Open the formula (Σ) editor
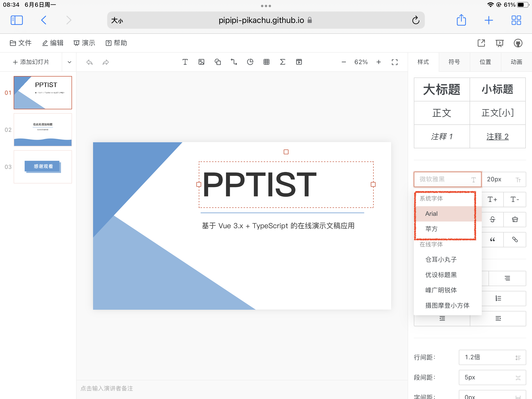The width and height of the screenshot is (532, 399). pos(283,62)
